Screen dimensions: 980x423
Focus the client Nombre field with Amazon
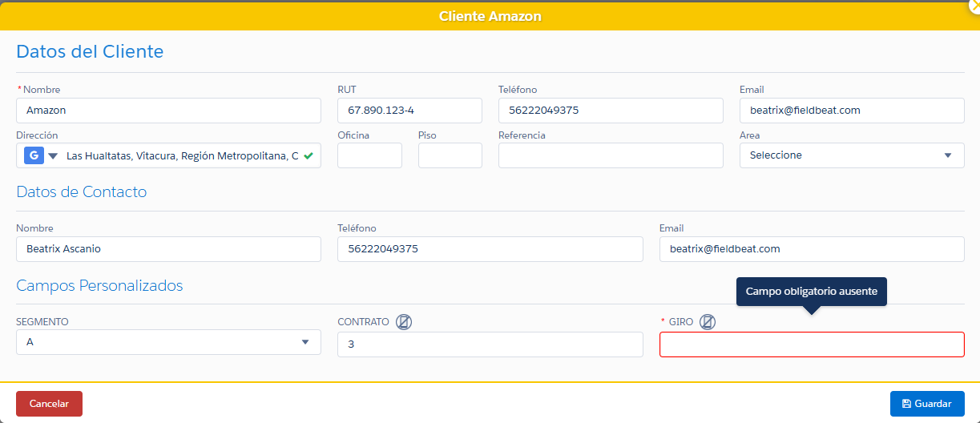pyautogui.click(x=168, y=111)
